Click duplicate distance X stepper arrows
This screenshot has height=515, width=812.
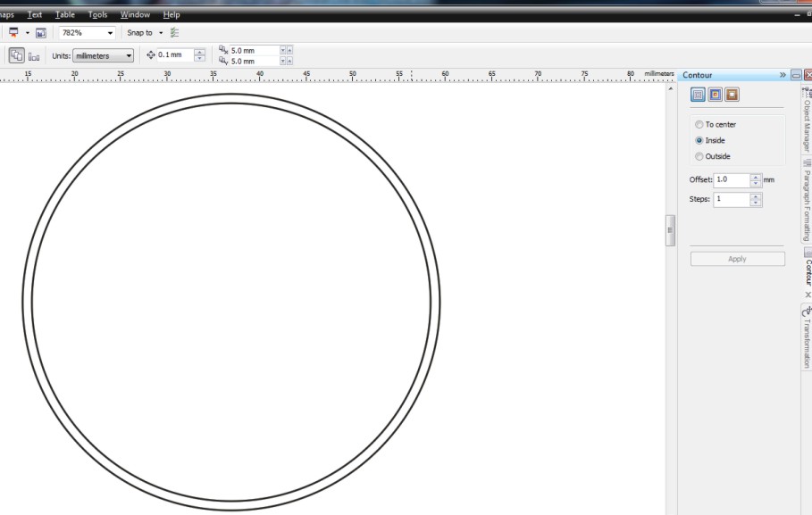click(x=287, y=50)
